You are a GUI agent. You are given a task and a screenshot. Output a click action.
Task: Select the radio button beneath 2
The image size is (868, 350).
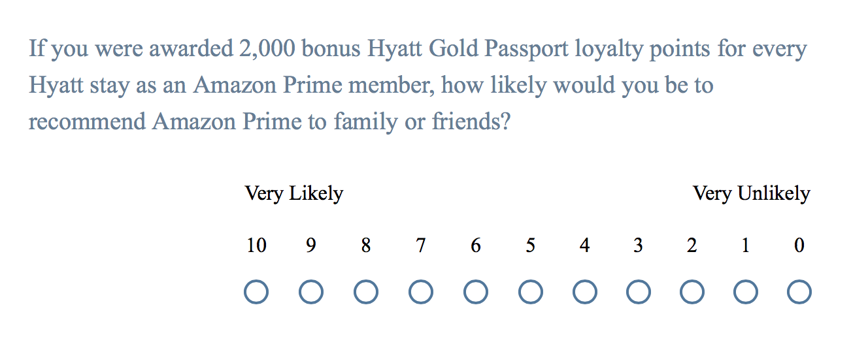692,292
